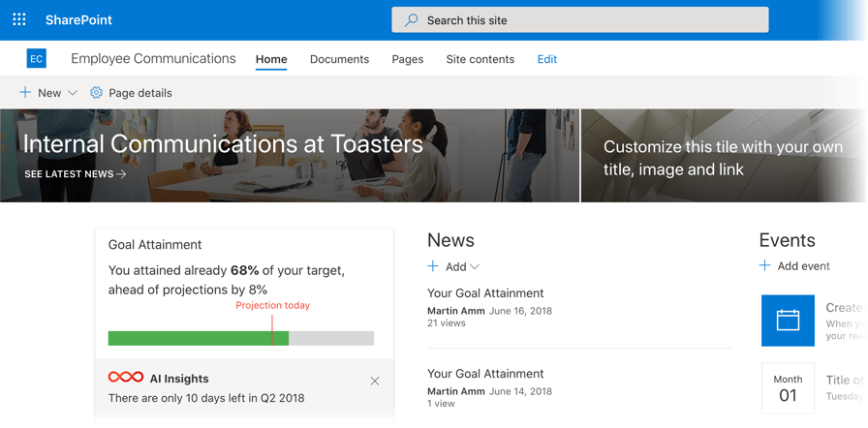
Task: Go to the Home tab
Action: click(x=271, y=59)
